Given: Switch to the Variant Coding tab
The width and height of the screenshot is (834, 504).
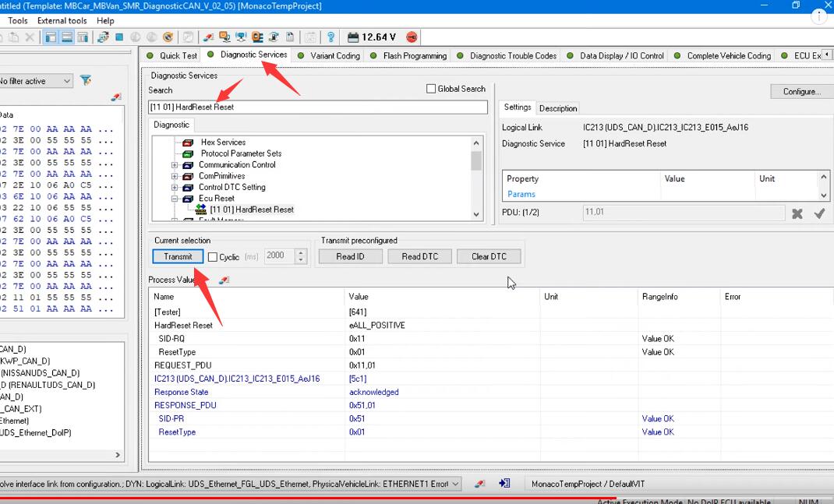Looking at the screenshot, I should click(334, 56).
